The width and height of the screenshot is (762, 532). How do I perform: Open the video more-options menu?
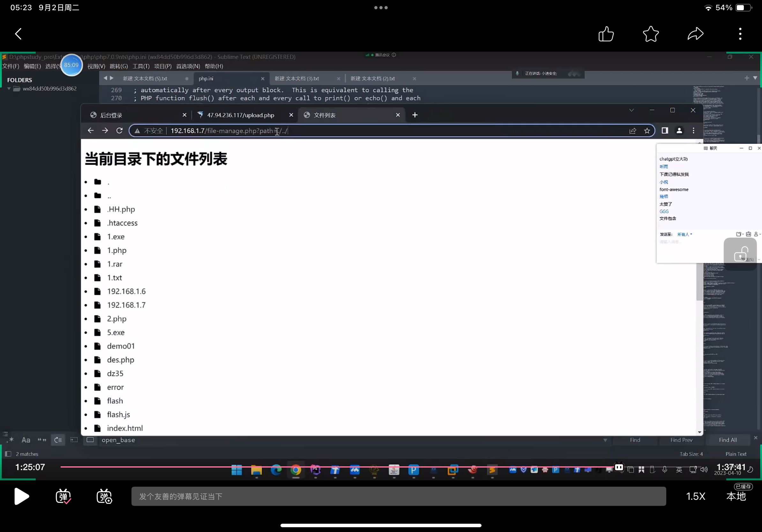[x=740, y=34]
